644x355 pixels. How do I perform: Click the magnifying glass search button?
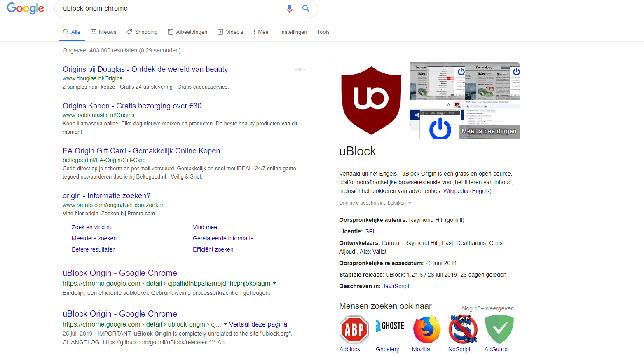tap(306, 9)
